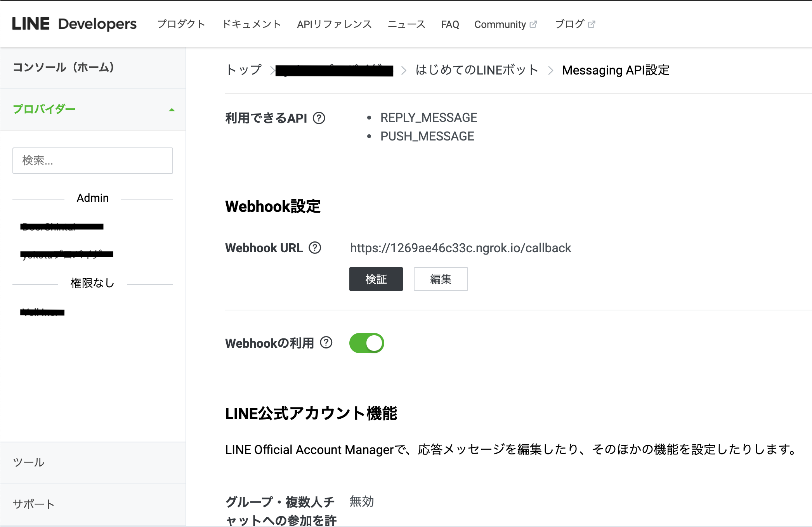Viewport: 812px width, 527px height.
Task: Open the Community external link
Action: pyautogui.click(x=505, y=24)
